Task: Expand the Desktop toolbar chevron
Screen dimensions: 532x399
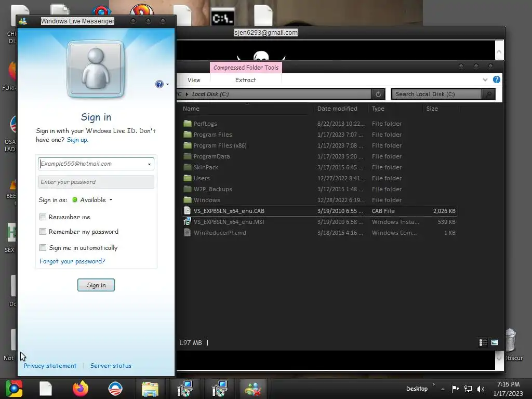Action: coord(434,384)
